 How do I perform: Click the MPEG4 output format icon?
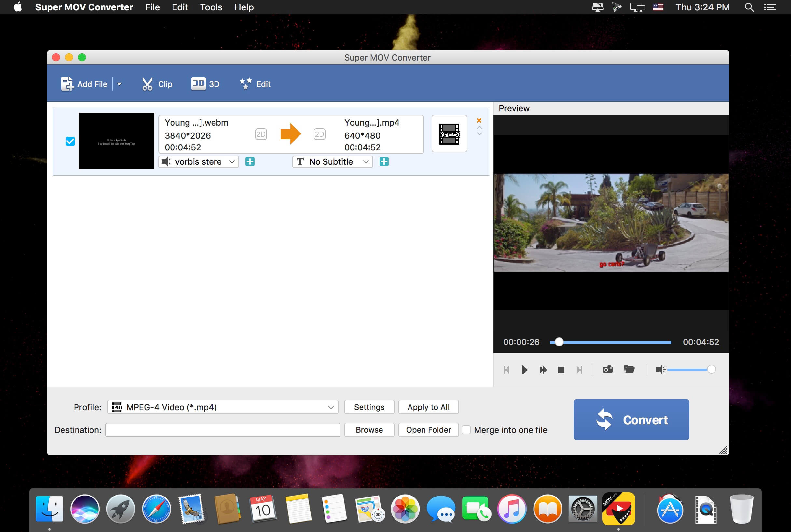point(450,134)
